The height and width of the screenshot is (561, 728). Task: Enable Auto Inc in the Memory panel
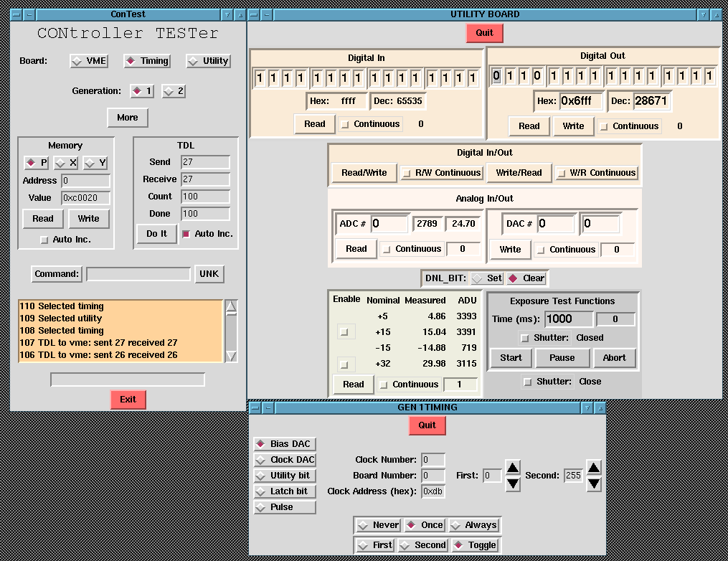pos(43,239)
